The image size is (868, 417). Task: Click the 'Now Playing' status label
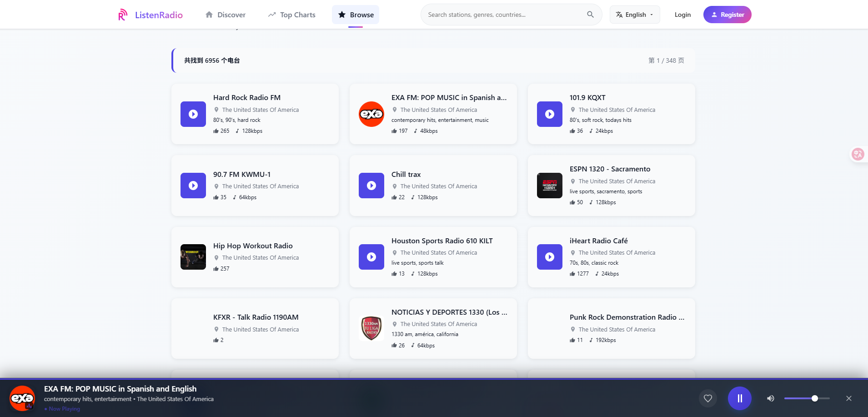click(62, 409)
